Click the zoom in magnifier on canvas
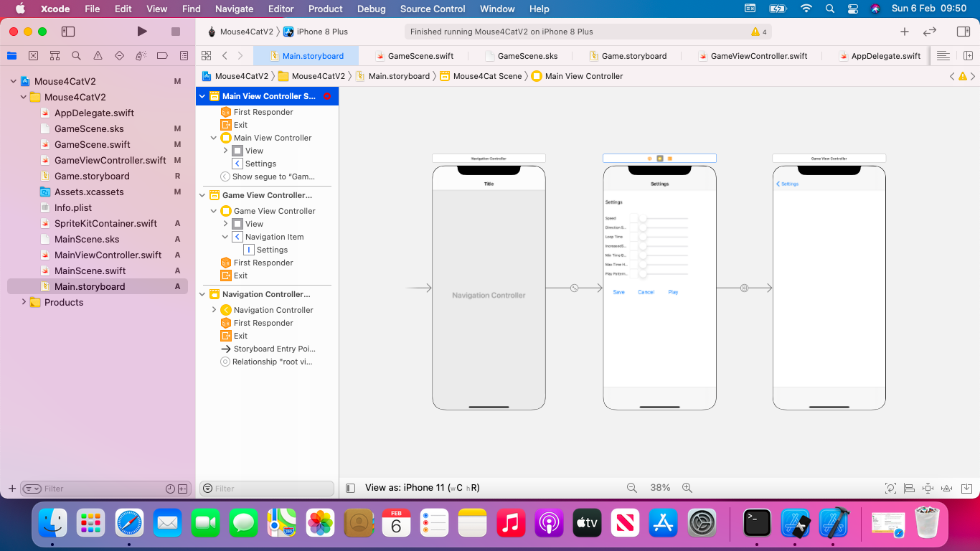The width and height of the screenshot is (980, 551). 687,488
